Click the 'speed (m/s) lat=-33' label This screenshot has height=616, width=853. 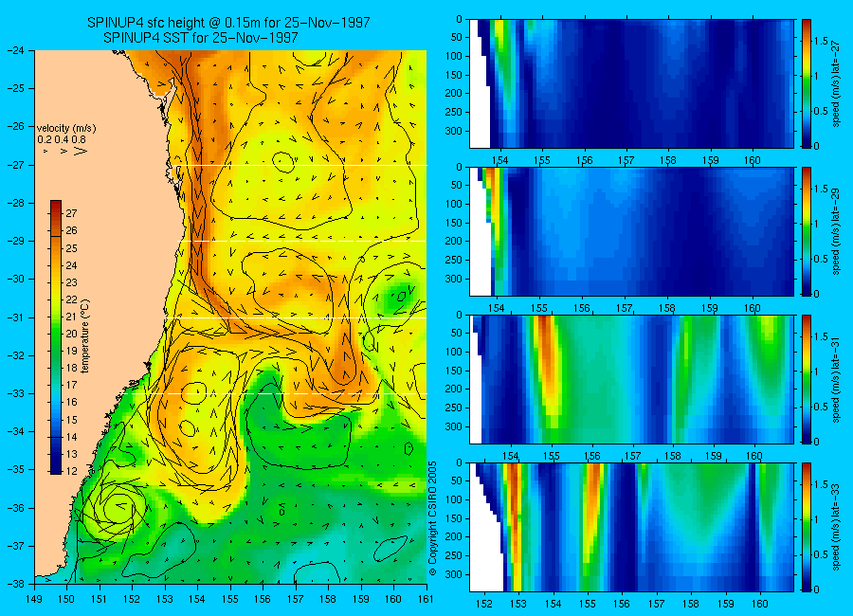(x=837, y=527)
